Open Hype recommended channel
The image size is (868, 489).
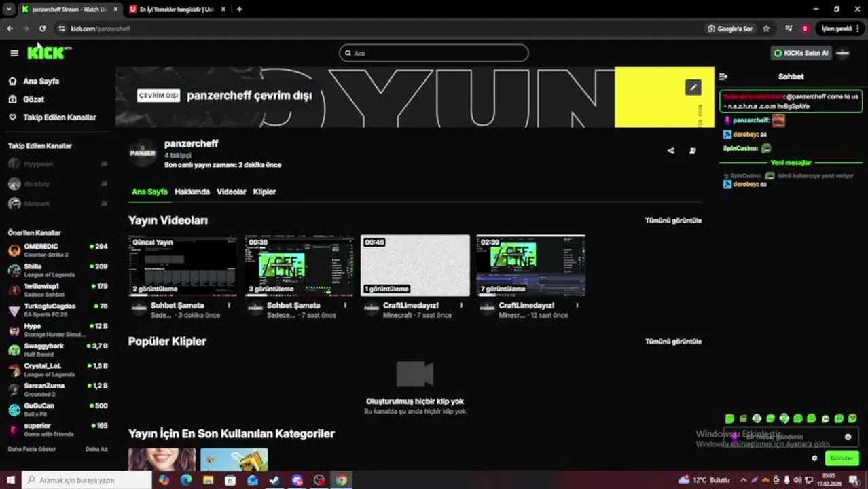(x=58, y=330)
